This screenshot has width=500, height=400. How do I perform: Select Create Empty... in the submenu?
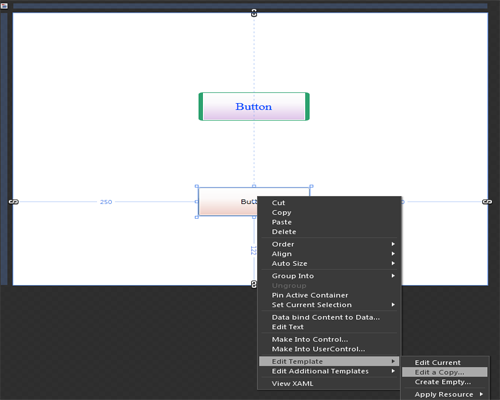coord(445,382)
